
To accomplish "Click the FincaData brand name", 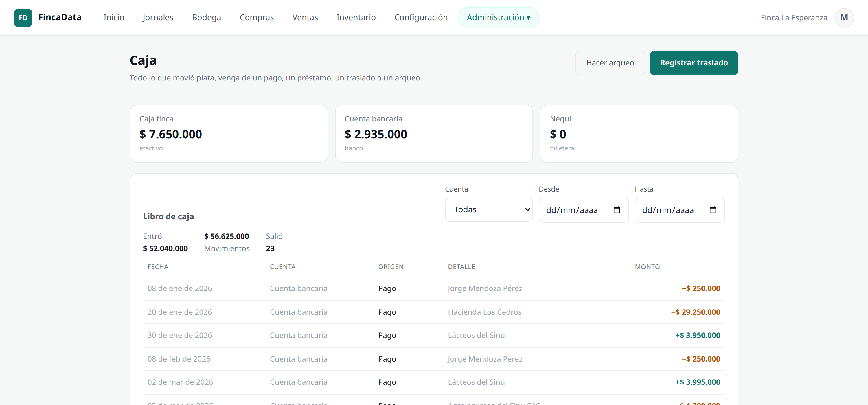I will click(x=60, y=18).
